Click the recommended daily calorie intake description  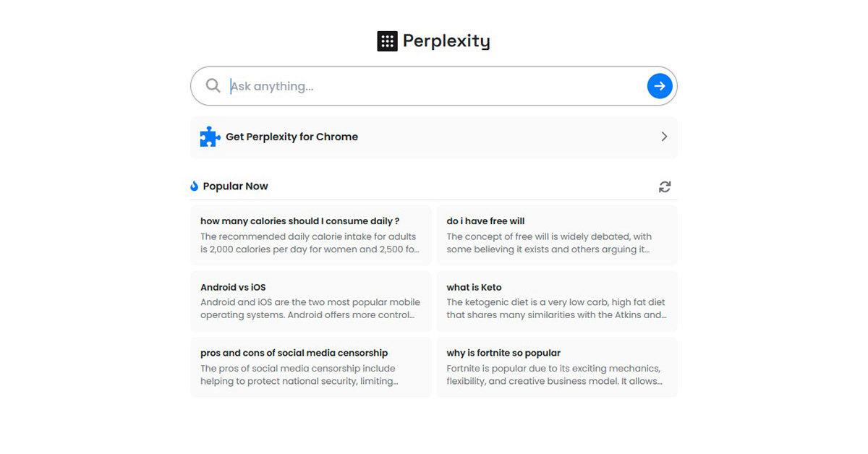(x=310, y=243)
